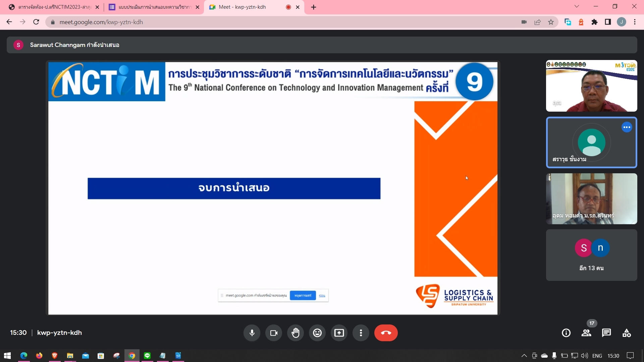The image size is (644, 362).
Task: Click the present now screen-share icon
Action: (x=339, y=333)
